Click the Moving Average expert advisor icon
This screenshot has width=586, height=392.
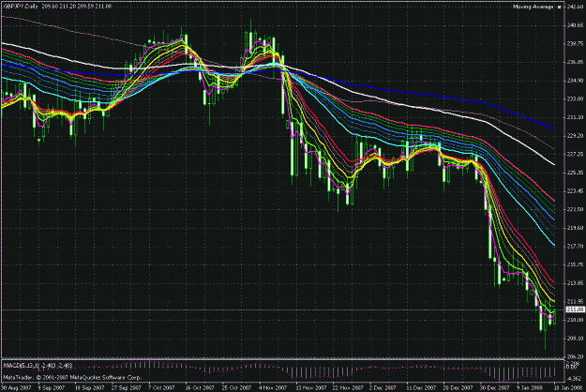point(560,7)
